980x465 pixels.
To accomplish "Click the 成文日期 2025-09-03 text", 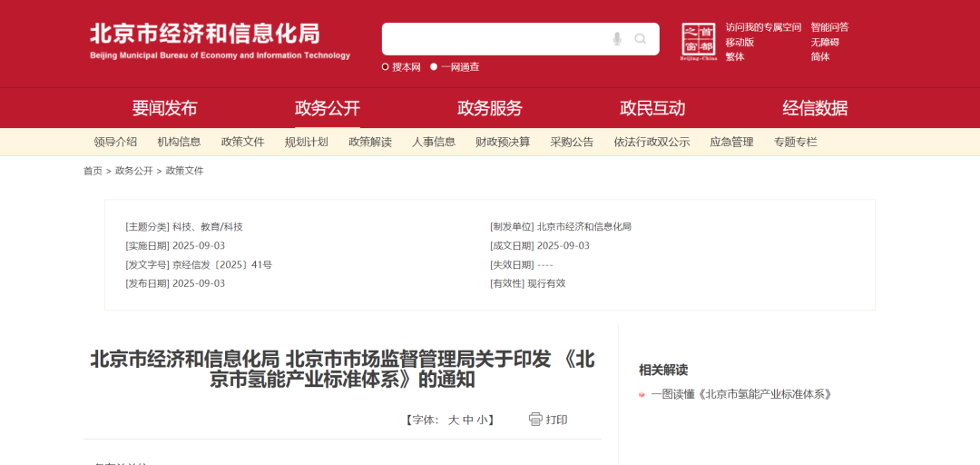I will [563, 245].
